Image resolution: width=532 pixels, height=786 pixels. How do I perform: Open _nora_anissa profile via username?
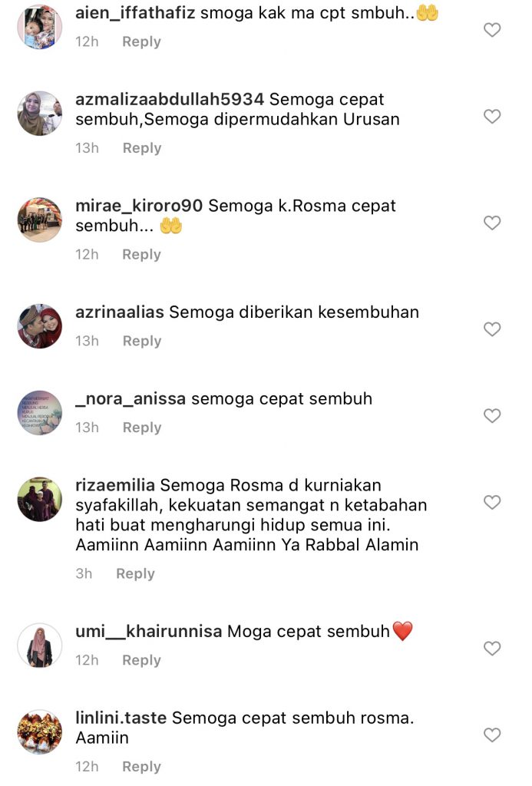pyautogui.click(x=131, y=399)
